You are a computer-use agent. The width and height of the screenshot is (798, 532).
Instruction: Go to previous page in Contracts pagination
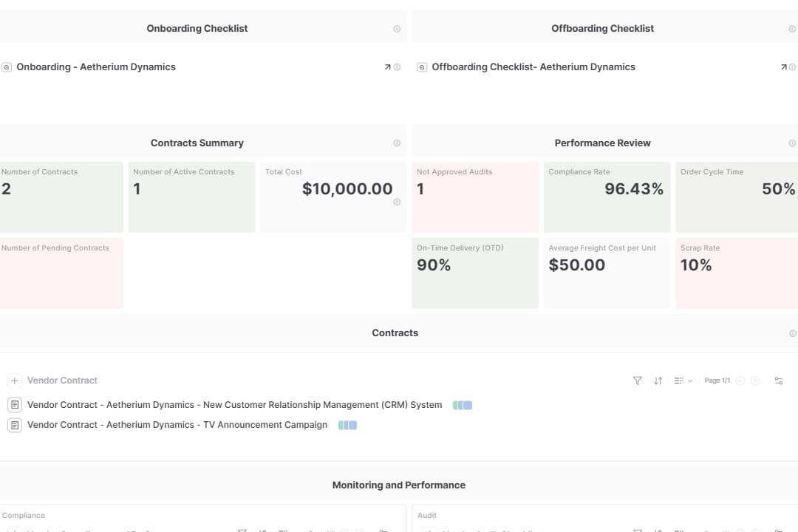coord(740,381)
